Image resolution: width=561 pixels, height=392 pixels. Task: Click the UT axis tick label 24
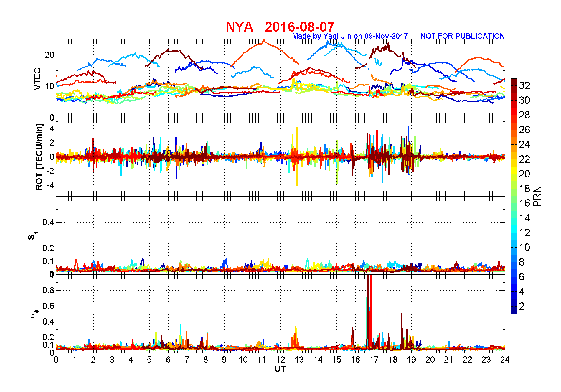coord(505,360)
